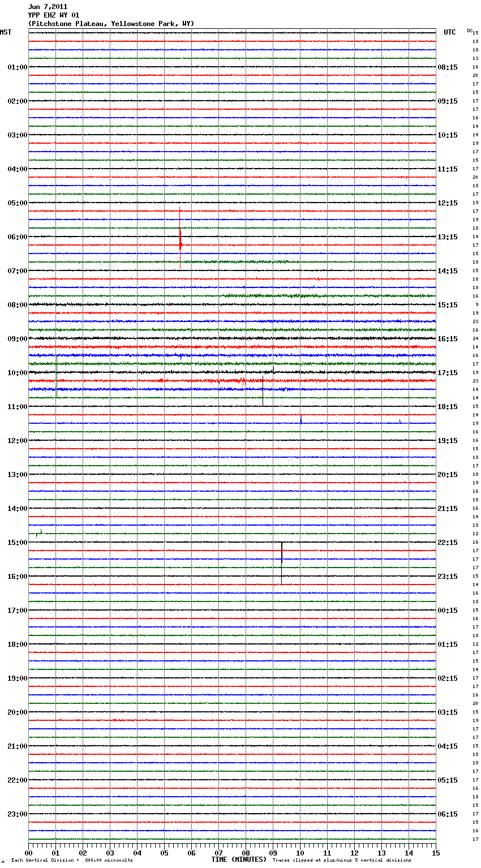Click the 14:15 UTC time label
Viewport: 481px width, 868px height.
pyautogui.click(x=448, y=271)
